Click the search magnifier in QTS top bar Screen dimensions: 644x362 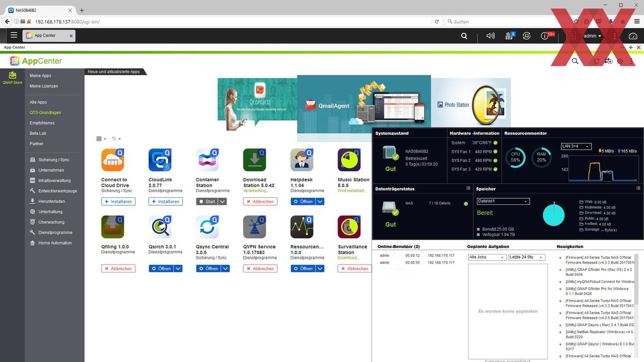tap(464, 35)
